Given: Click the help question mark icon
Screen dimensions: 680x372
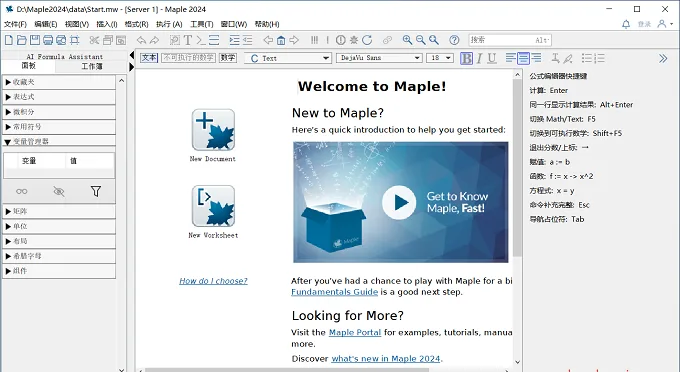Looking at the screenshot, I should click(454, 40).
